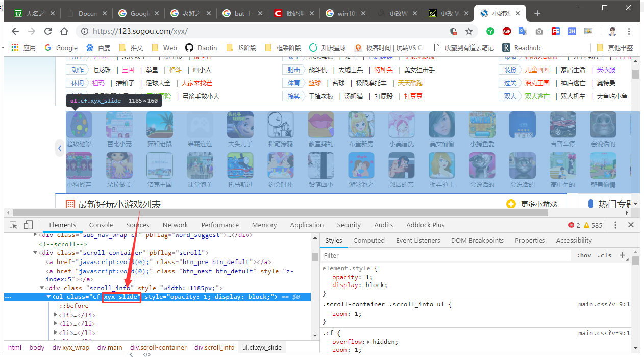
Task: Toggle the device toolbar icon in DevTools
Action: tap(29, 225)
